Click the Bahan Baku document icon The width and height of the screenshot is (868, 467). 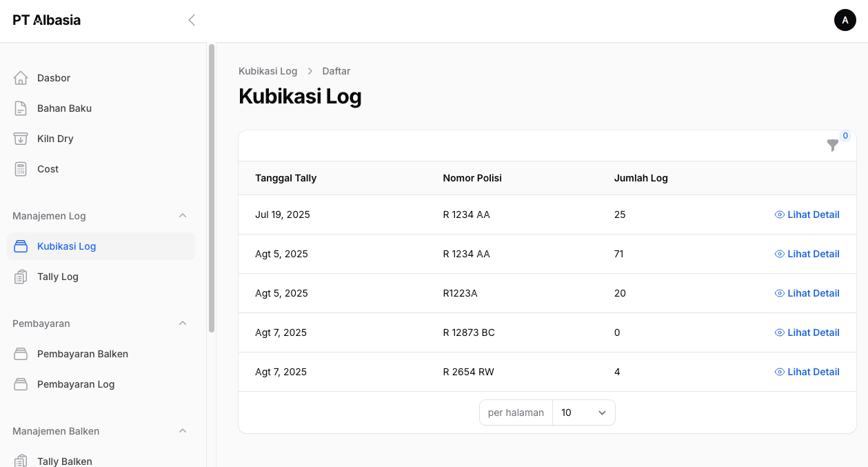click(21, 108)
